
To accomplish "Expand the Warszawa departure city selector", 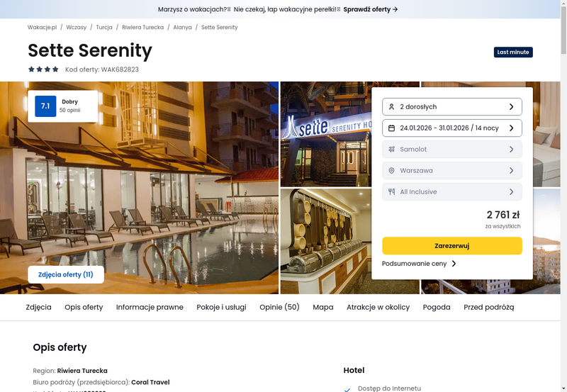I will tap(452, 170).
